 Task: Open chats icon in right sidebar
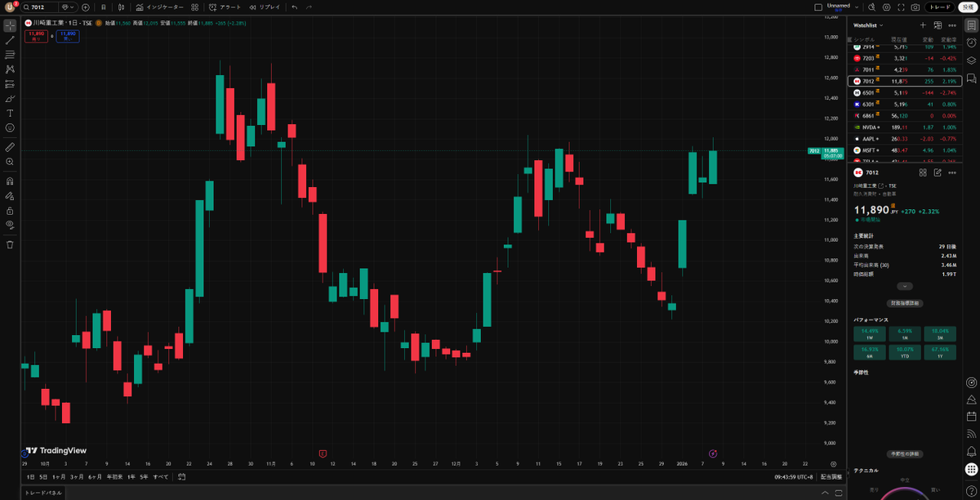tap(971, 78)
